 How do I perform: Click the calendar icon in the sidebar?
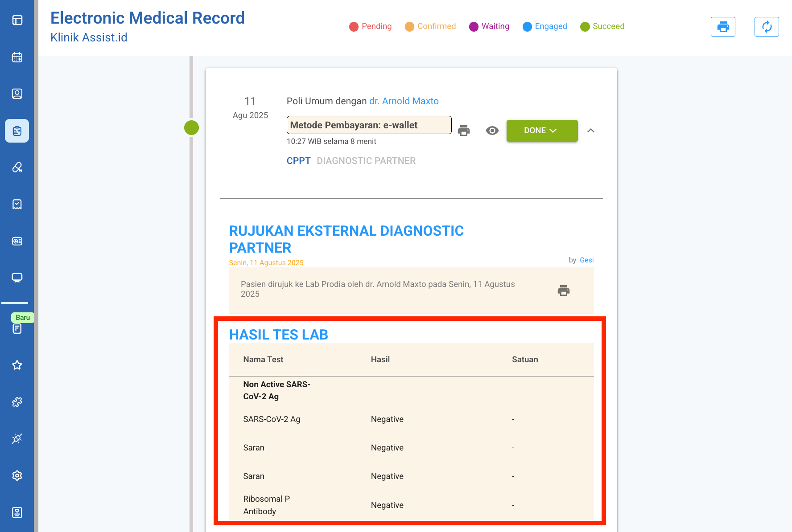coord(17,57)
